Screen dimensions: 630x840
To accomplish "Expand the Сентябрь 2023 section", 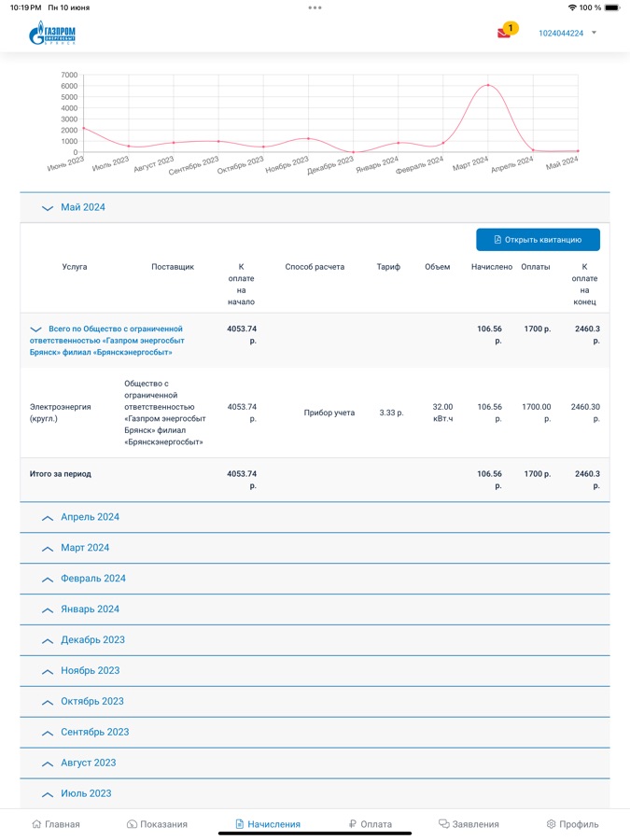I will pyautogui.click(x=94, y=733).
